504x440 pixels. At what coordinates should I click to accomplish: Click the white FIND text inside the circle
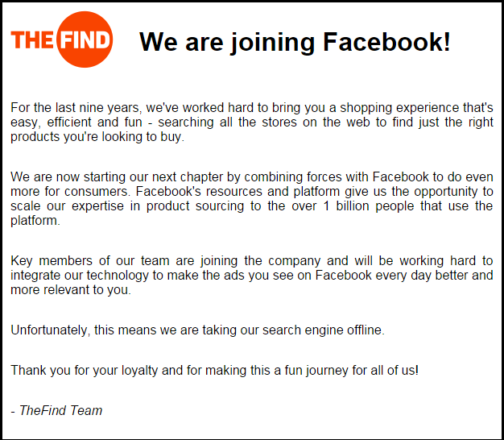[85, 39]
